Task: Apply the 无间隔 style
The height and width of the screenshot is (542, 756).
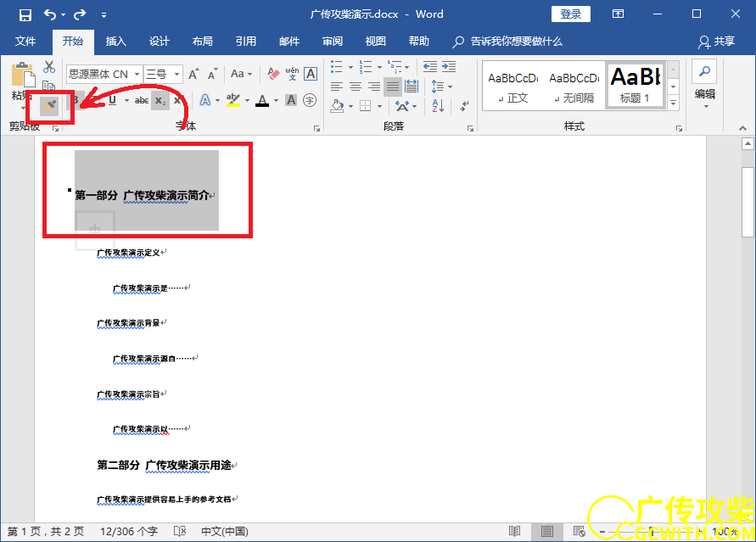Action: (574, 87)
